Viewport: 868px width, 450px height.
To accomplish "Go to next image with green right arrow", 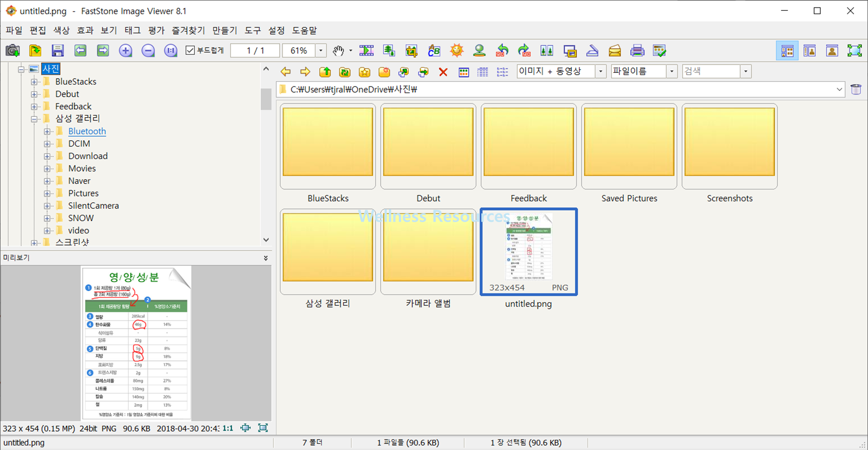I will [x=103, y=50].
